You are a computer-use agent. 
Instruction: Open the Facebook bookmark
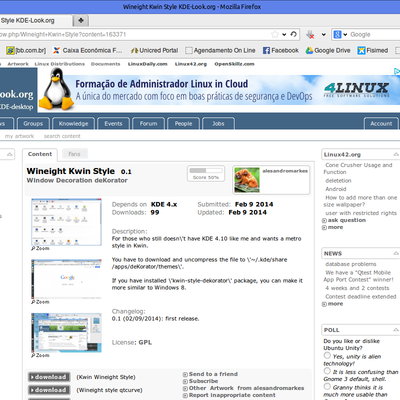pyautogui.click(x=281, y=50)
